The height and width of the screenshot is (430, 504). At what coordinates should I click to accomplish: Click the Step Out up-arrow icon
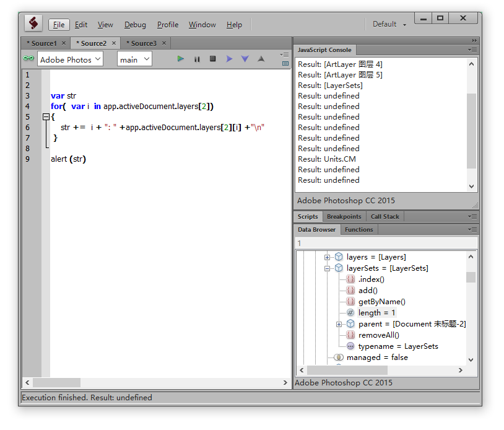(261, 58)
